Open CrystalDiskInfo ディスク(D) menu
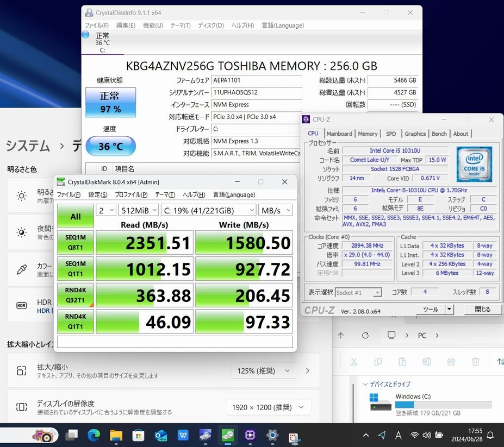Screen dimensions: 504x447 [211, 26]
